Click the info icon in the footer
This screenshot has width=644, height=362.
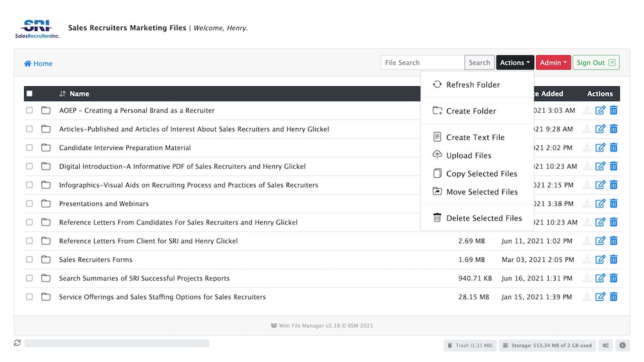622,345
